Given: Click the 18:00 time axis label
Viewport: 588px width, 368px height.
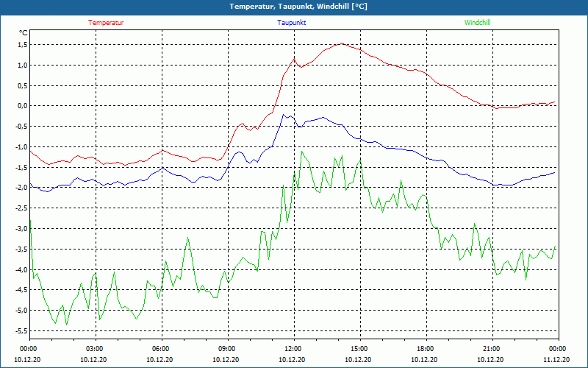Looking at the screenshot, I should point(426,349).
